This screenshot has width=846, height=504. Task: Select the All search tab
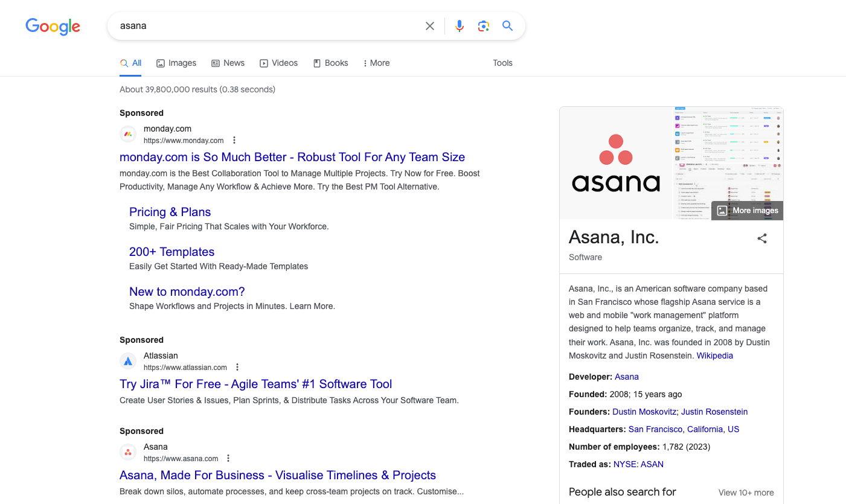click(x=130, y=63)
